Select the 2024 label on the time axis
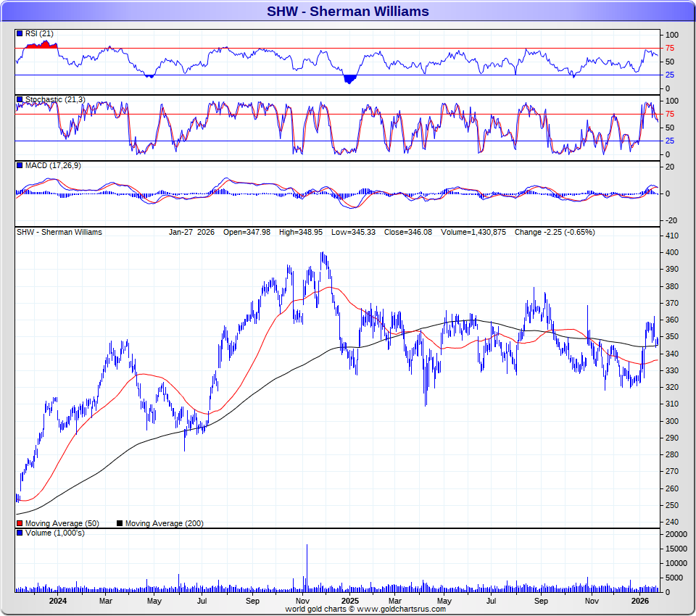This screenshot has height=616, width=696. [58, 601]
